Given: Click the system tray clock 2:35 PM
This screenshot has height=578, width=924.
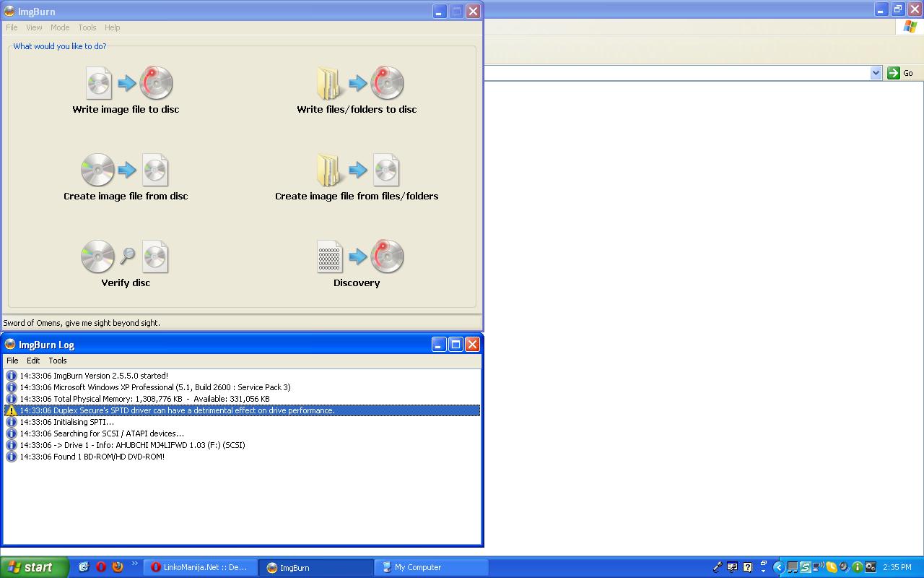Looking at the screenshot, I should [x=897, y=568].
